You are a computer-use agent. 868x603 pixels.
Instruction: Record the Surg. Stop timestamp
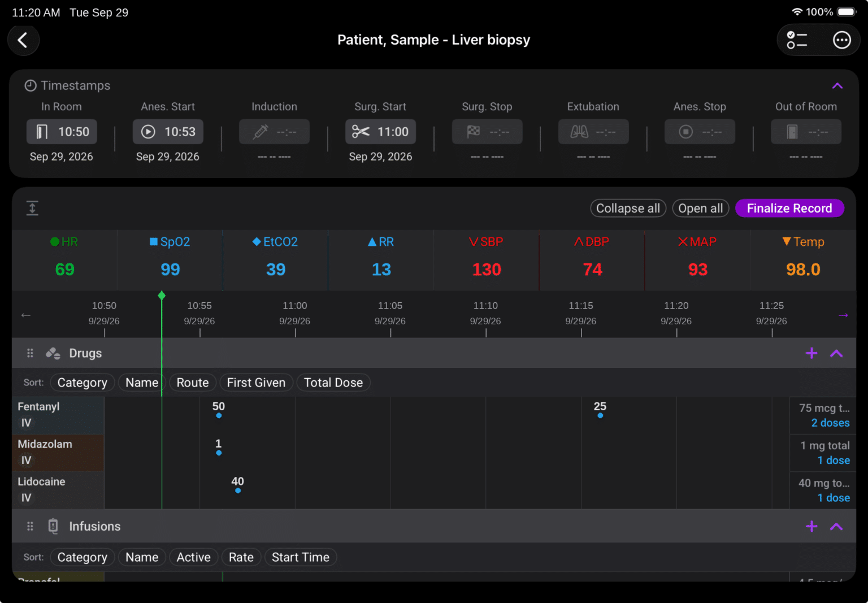(x=487, y=132)
